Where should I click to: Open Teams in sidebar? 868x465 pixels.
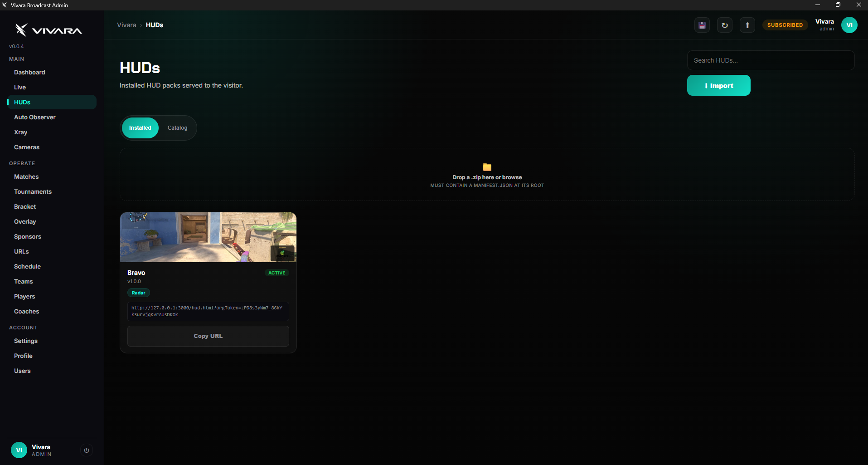[x=52, y=281]
